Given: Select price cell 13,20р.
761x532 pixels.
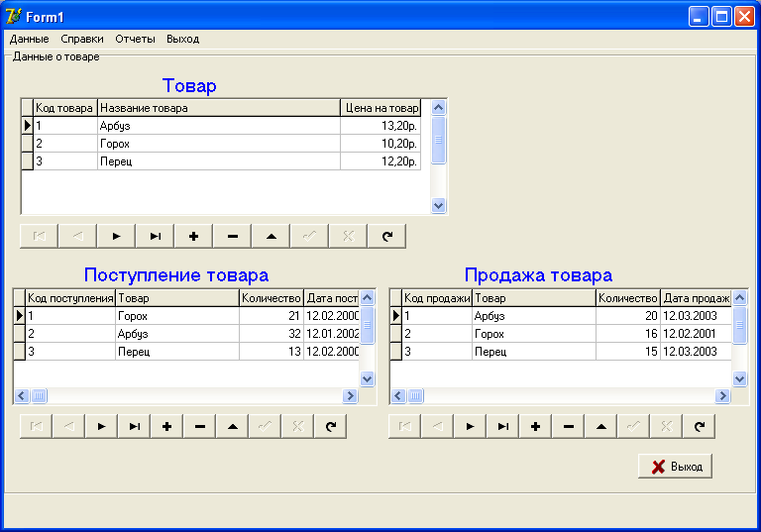Looking at the screenshot, I should [380, 126].
